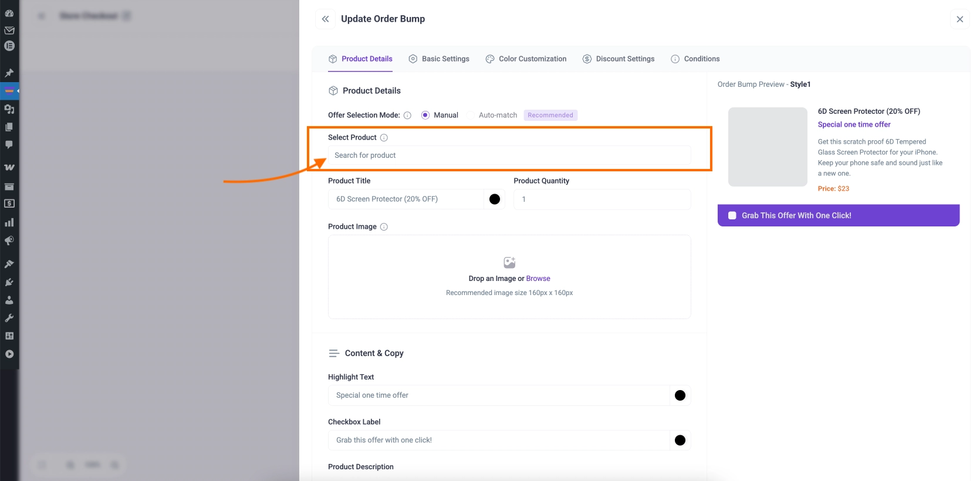Click the Checkbox Label input field

(x=499, y=441)
